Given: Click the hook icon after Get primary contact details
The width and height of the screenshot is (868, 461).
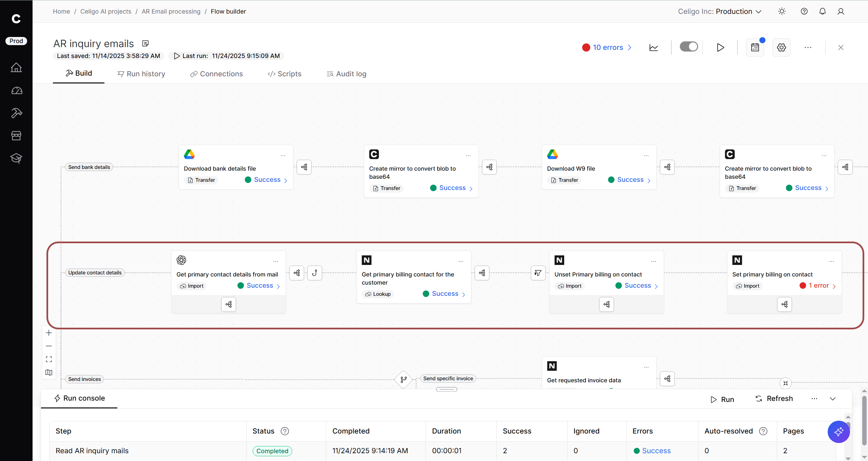Looking at the screenshot, I should [x=314, y=273].
